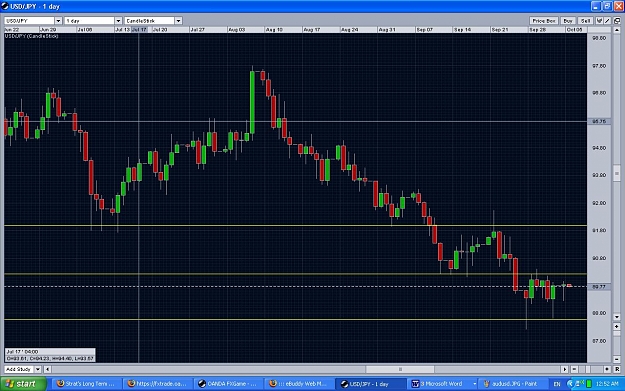Click the horizontal zoom out minus button
This screenshot has width=625, height=391.
tap(574, 369)
